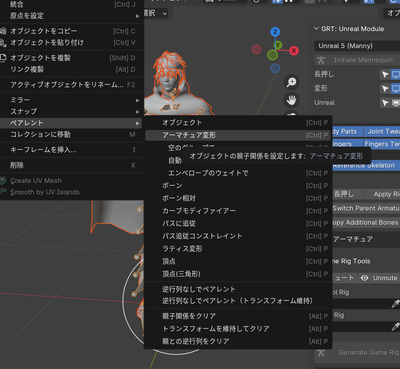
Task: Open the Unreal 5 (Manny) dropdown
Action: (x=357, y=46)
